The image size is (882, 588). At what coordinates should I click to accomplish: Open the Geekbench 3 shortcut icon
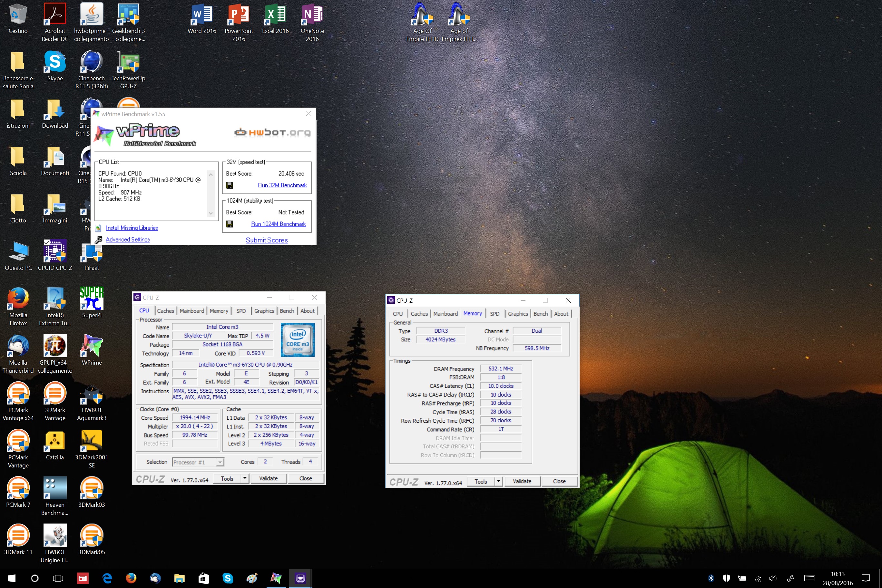click(x=128, y=22)
